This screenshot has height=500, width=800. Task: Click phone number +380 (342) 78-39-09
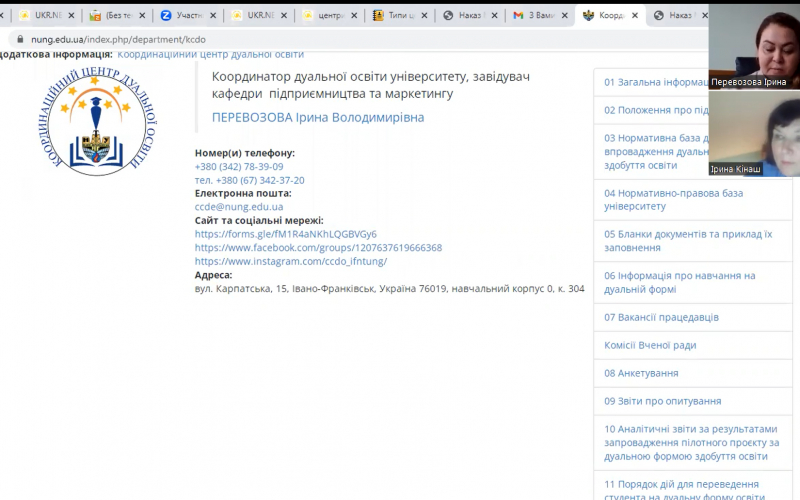point(239,167)
